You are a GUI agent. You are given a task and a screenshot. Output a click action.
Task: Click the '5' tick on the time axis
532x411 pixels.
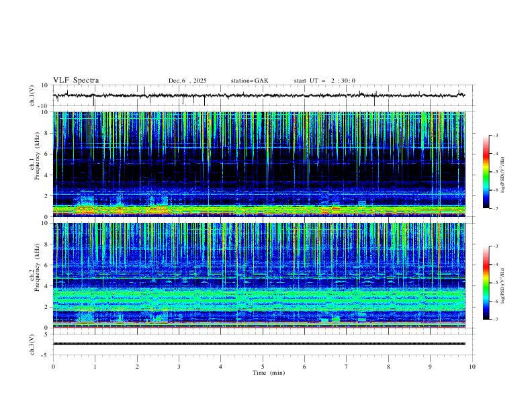click(x=263, y=367)
